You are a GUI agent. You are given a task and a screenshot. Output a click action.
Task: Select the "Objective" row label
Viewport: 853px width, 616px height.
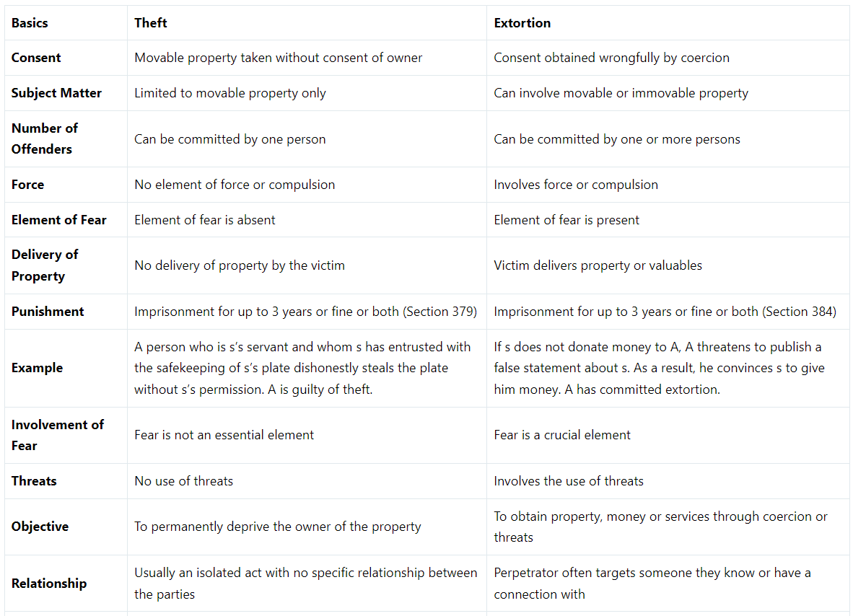(40, 527)
